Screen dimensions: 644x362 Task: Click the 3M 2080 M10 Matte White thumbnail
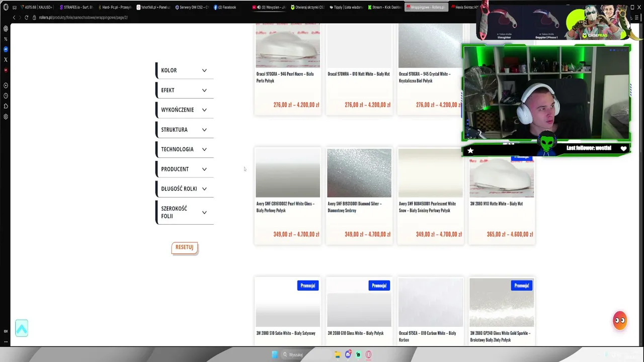[x=502, y=175]
